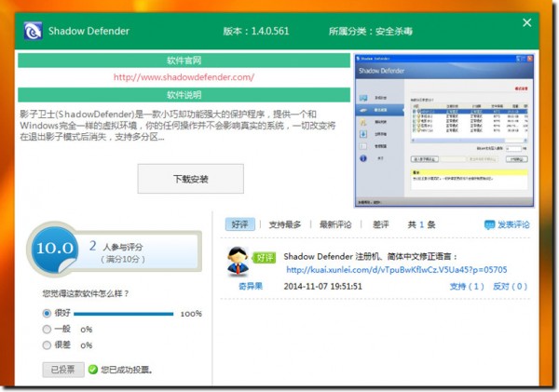Click the Shadow Defender app logo icon
559x392 pixels.
pyautogui.click(x=33, y=31)
